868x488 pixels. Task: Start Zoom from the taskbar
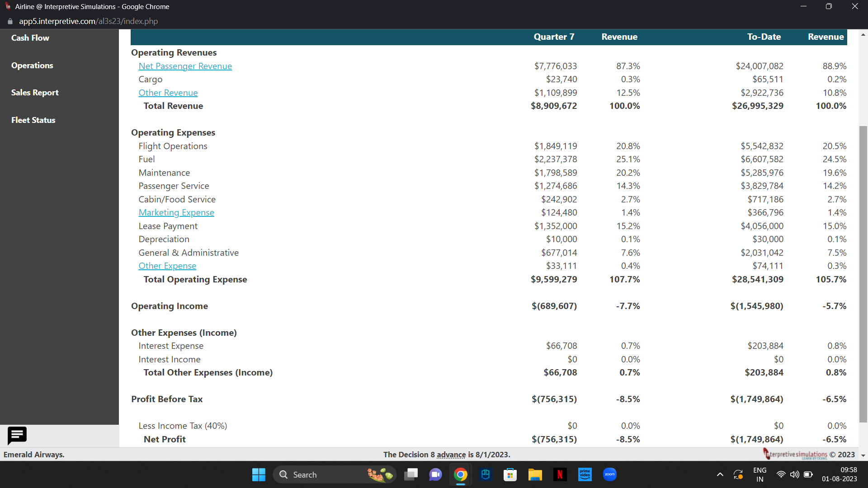pos(609,474)
